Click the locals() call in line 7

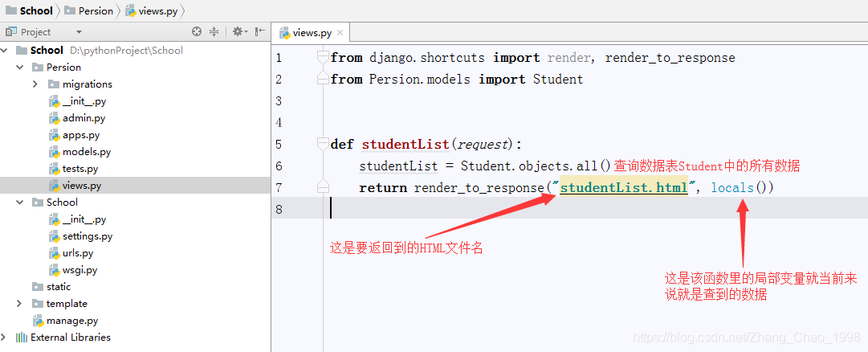(739, 188)
